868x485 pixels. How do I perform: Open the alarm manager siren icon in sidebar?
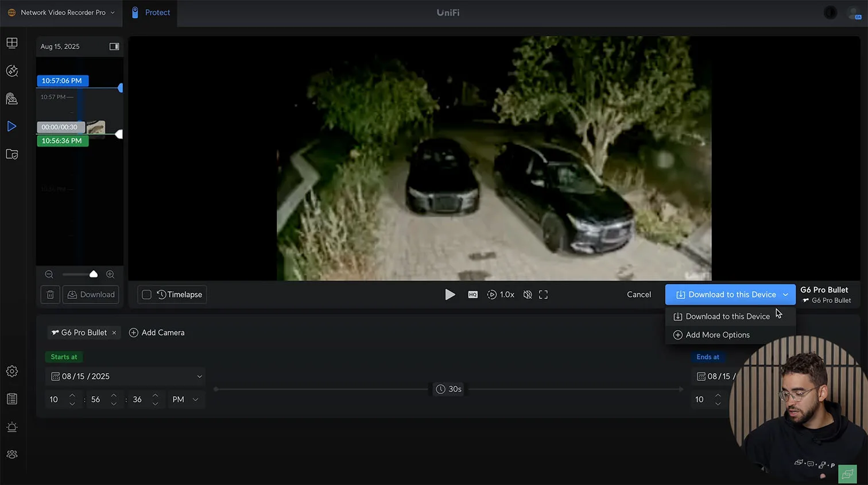pos(12,427)
